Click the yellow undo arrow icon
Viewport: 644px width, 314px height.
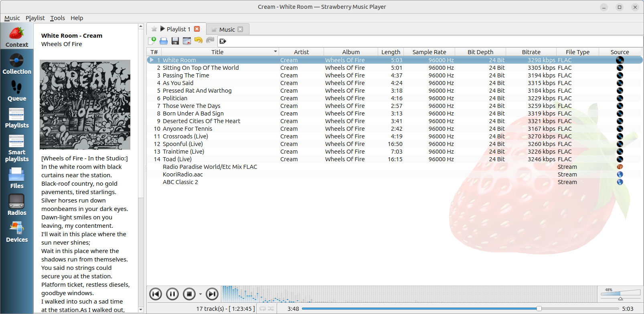198,41
